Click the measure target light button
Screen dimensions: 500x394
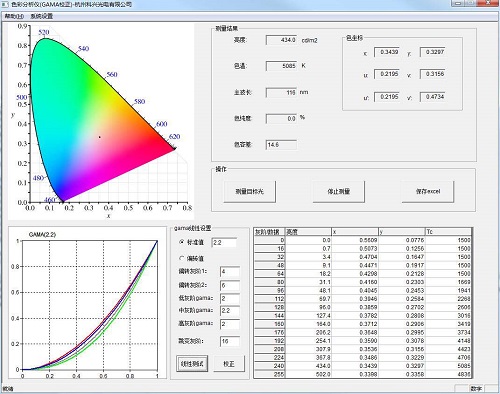[x=250, y=191]
